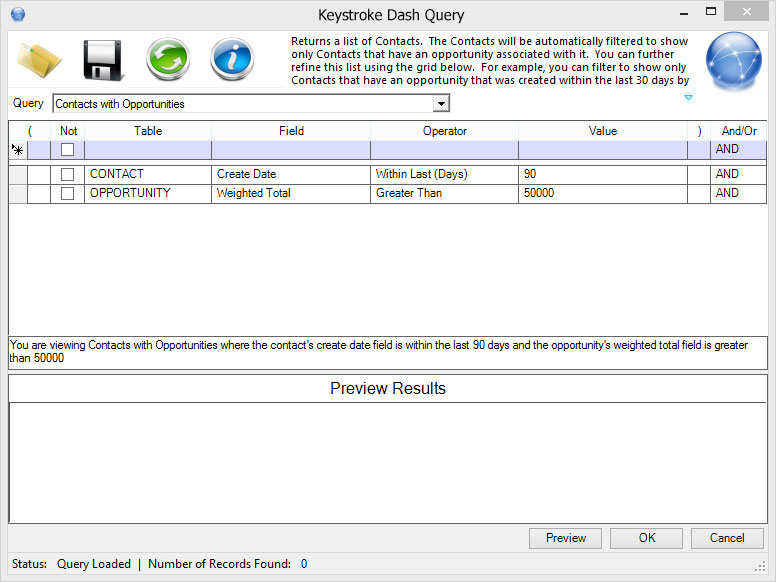Minimize the Keystroke Dash Query window
776x582 pixels.
pos(684,13)
